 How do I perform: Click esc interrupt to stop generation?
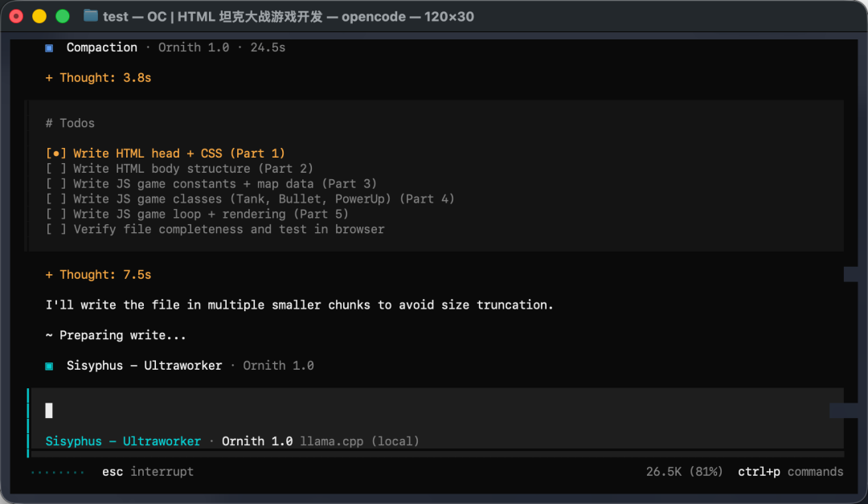pyautogui.click(x=148, y=472)
